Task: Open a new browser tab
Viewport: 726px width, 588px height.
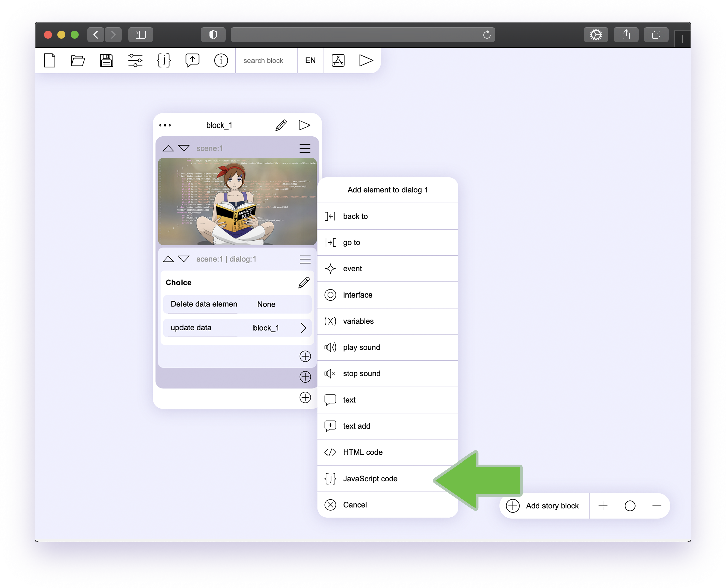Action: pyautogui.click(x=682, y=39)
